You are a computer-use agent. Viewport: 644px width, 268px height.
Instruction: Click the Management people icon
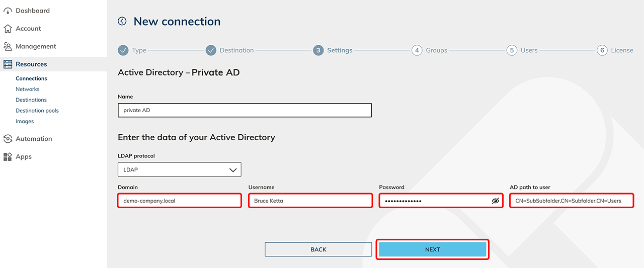point(8,46)
